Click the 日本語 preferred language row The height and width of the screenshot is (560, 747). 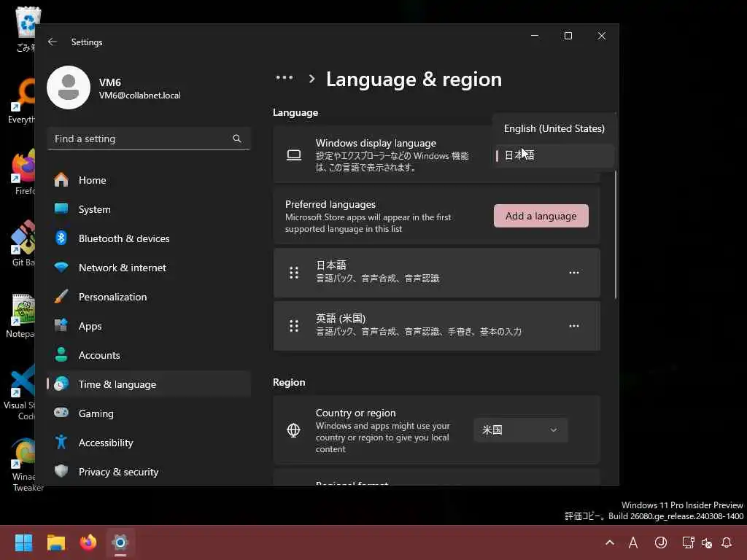(x=436, y=273)
